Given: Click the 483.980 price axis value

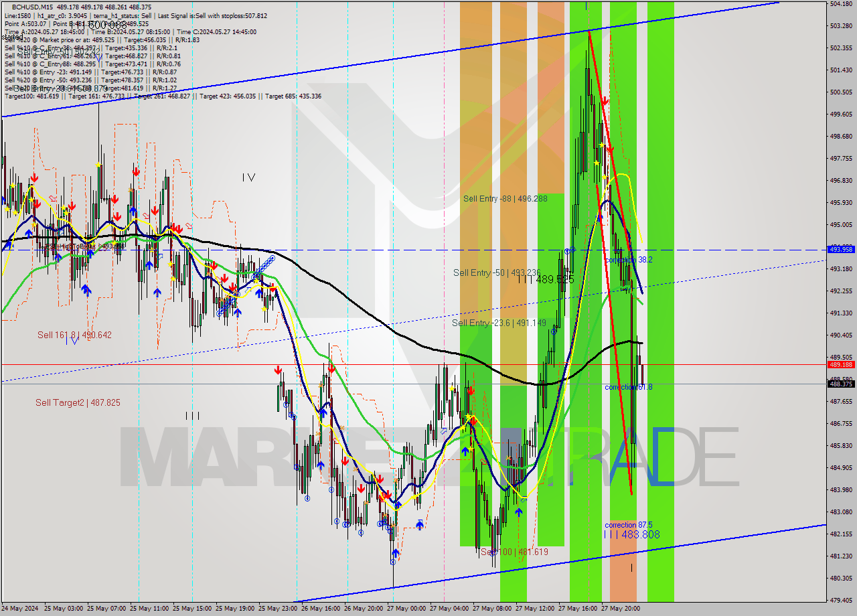Looking at the screenshot, I should click(841, 490).
